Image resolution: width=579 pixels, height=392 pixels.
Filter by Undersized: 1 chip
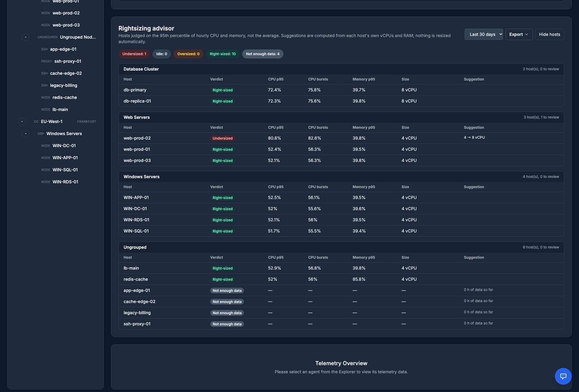[x=134, y=54]
